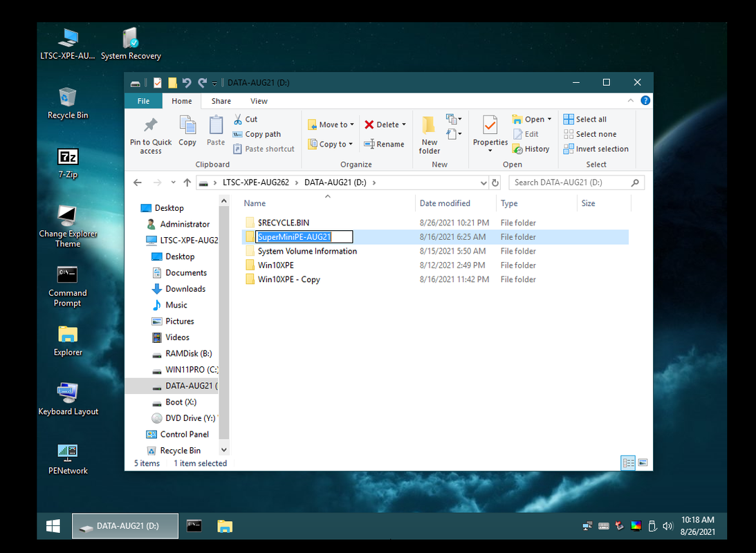The height and width of the screenshot is (553, 756).
Task: Select System Volume Information folder
Action: coord(435,251)
